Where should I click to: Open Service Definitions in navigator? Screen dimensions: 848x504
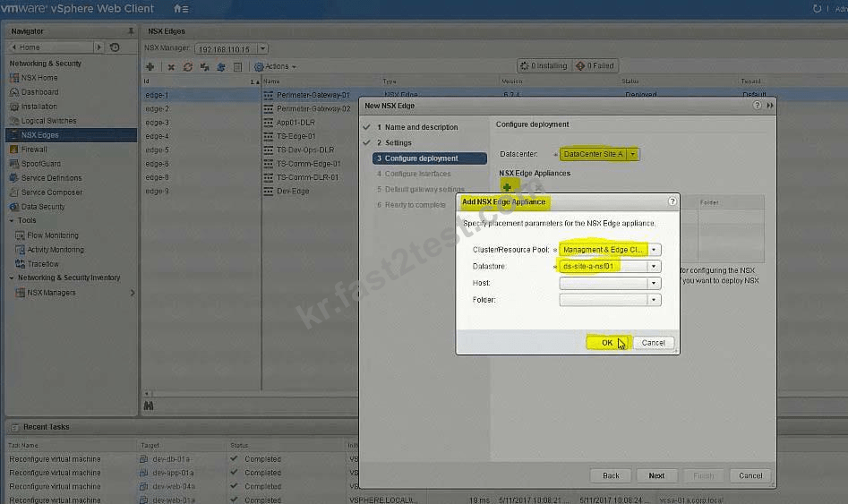51,178
